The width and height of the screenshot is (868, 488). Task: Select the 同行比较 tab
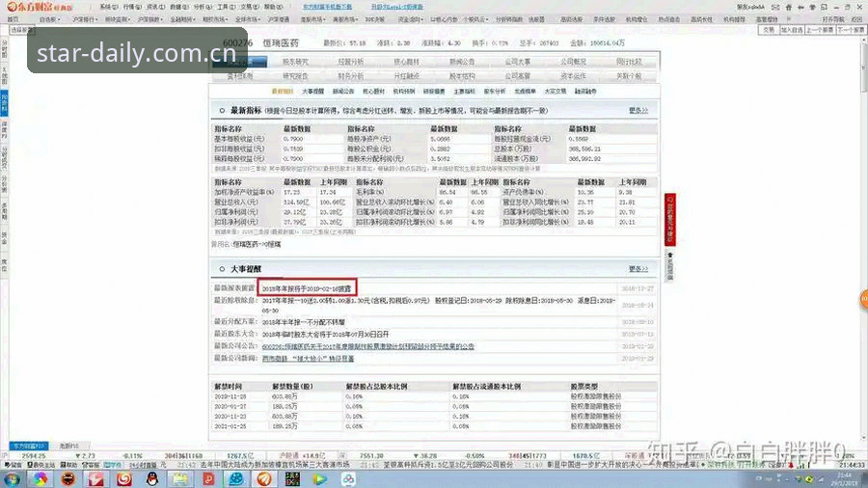(629, 62)
